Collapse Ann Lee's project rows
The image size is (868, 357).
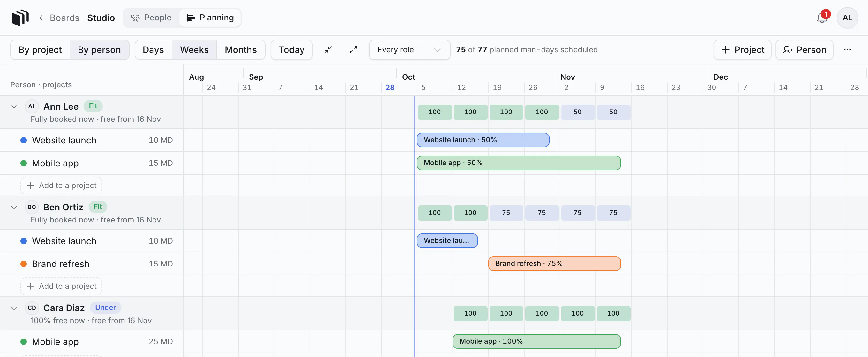(x=14, y=107)
